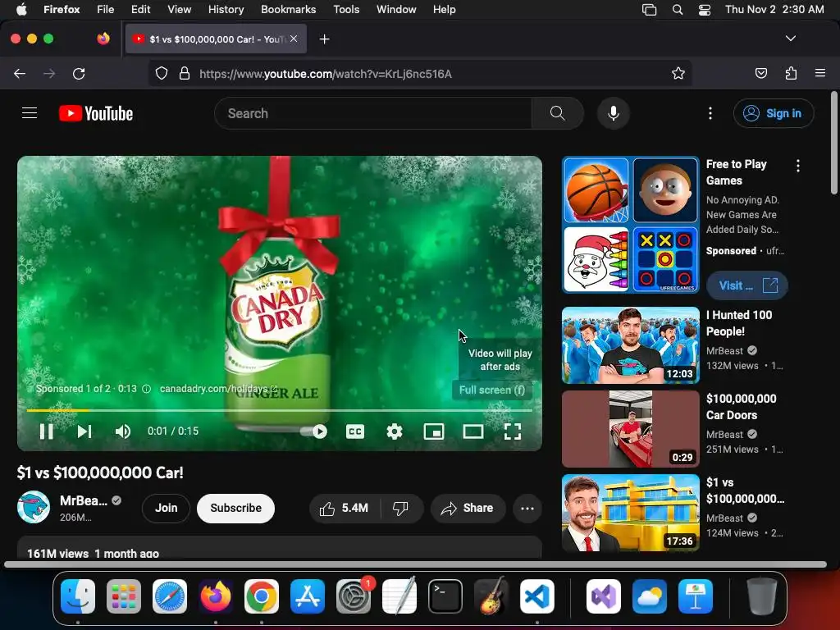The height and width of the screenshot is (630, 840).
Task: Open the Bookmarks menu
Action: [288, 9]
